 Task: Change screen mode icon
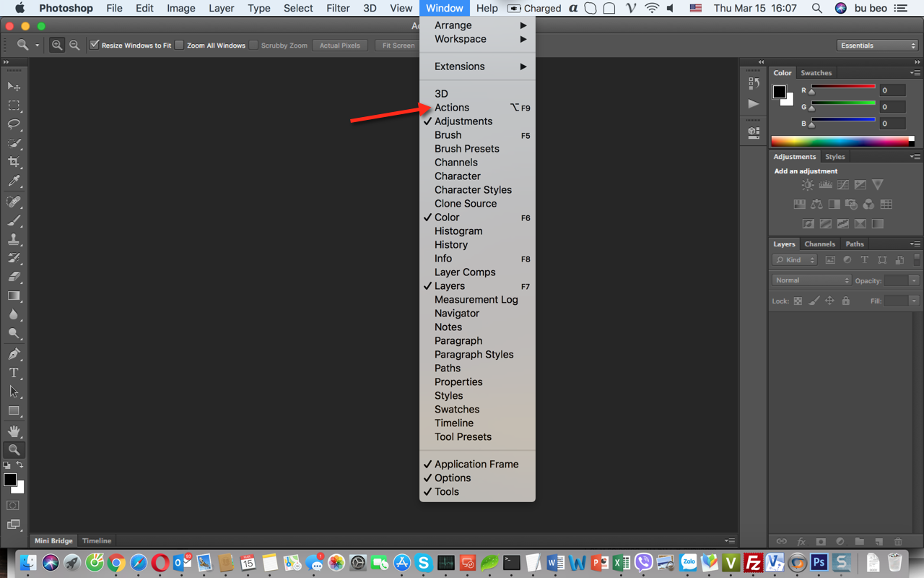[13, 525]
